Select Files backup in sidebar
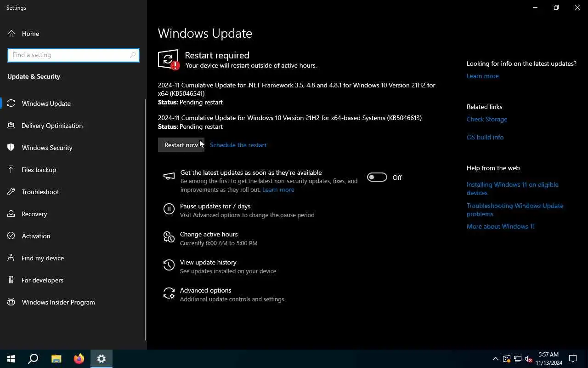588x368 pixels. (x=73, y=170)
